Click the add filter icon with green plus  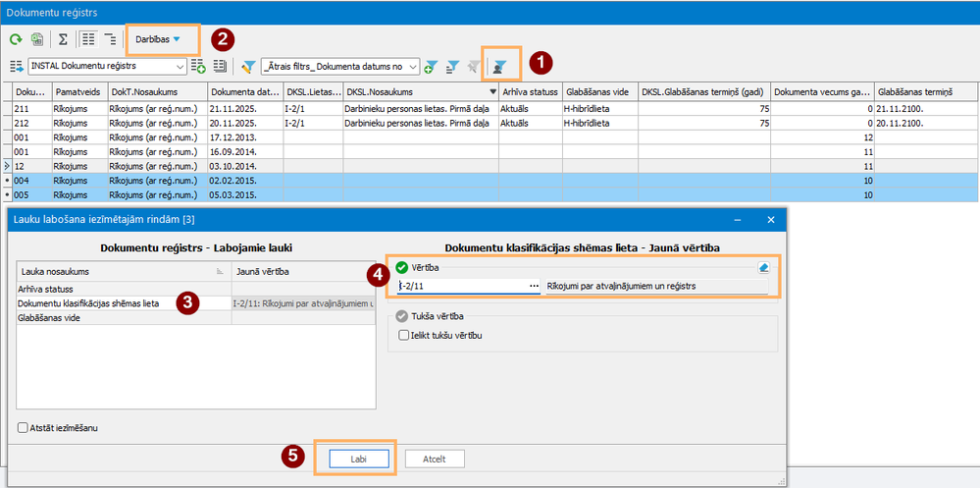pos(431,66)
